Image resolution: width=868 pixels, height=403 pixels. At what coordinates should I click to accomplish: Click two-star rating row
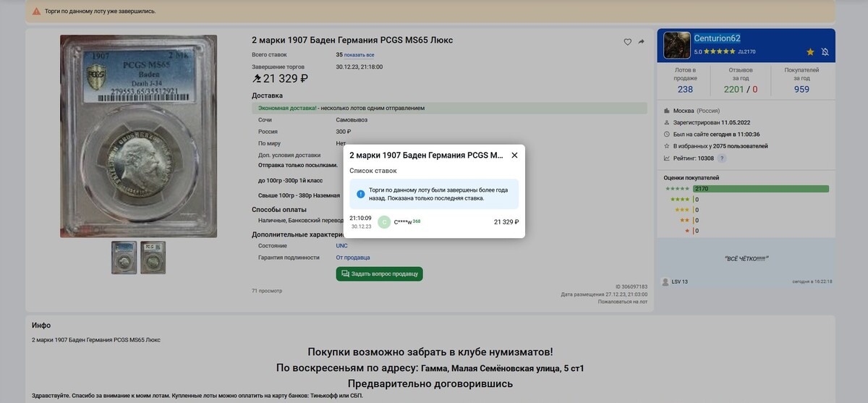(x=747, y=220)
